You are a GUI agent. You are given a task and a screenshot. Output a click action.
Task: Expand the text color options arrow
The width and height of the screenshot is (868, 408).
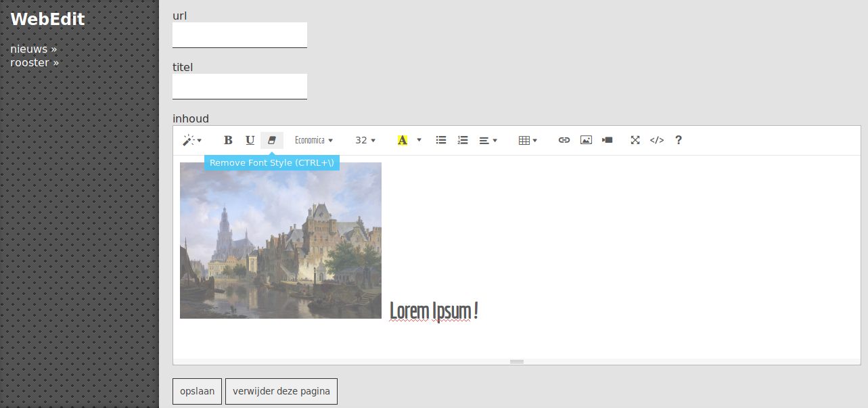419,140
